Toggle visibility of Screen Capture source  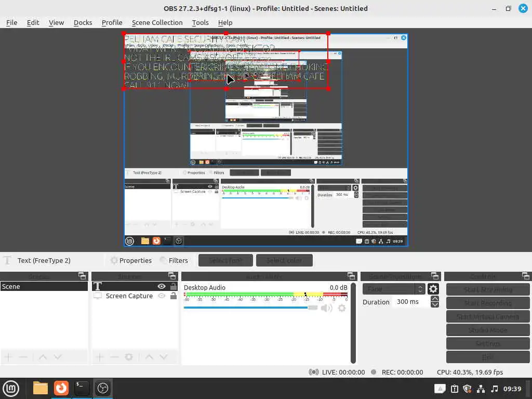(162, 296)
